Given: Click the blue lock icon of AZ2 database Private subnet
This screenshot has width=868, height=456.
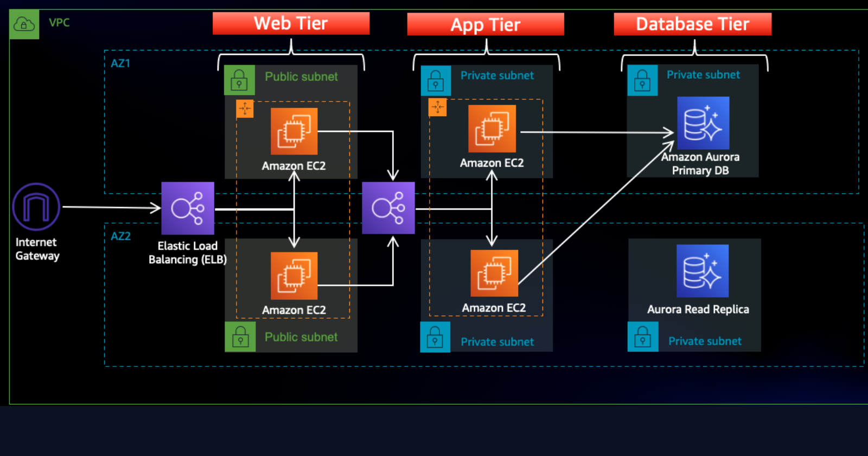Looking at the screenshot, I should coord(643,337).
